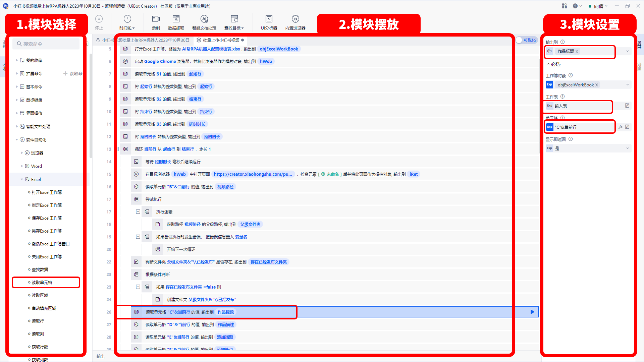This screenshot has height=362, width=644.
Task: Select the 鼠标键盘 command category
Action: [x=34, y=100]
